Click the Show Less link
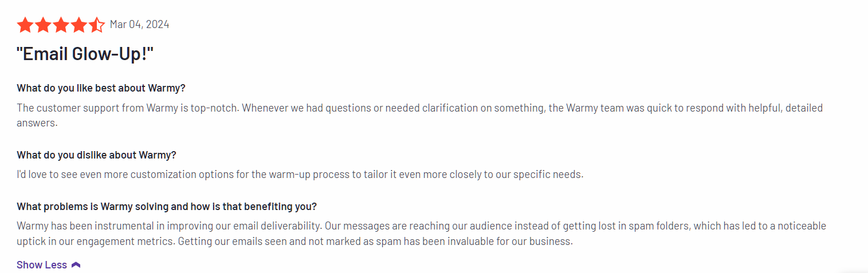The height and width of the screenshot is (273, 868). (x=42, y=265)
